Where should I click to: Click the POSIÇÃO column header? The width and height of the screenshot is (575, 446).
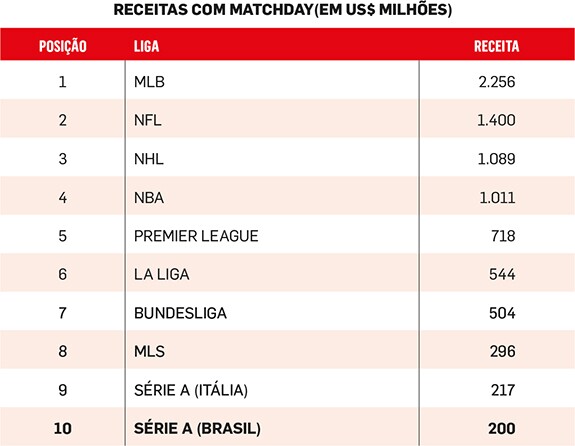(63, 46)
